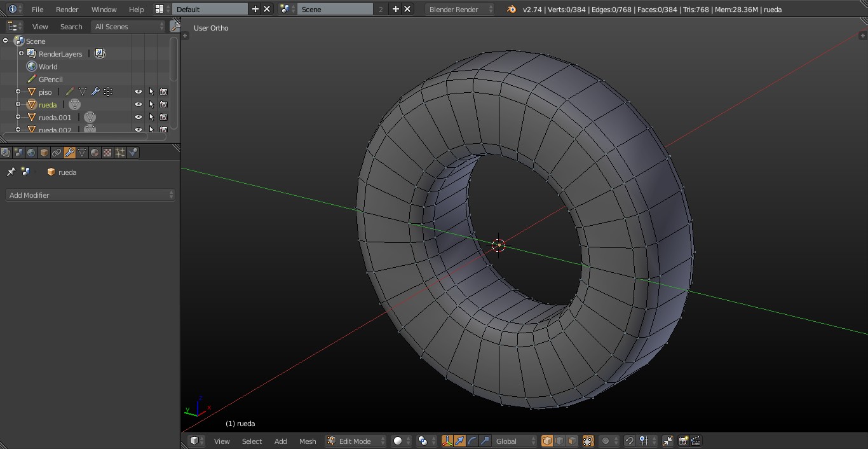This screenshot has height=449, width=868.
Task: Click the Blender logo in info header
Action: (512, 9)
